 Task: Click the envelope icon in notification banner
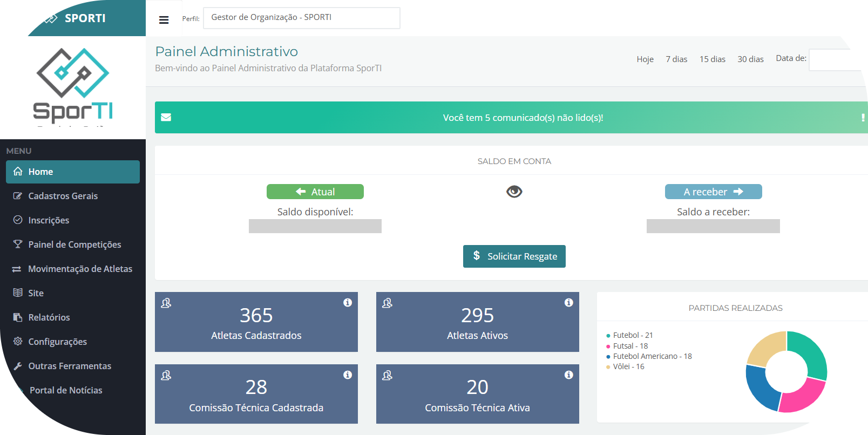click(166, 118)
